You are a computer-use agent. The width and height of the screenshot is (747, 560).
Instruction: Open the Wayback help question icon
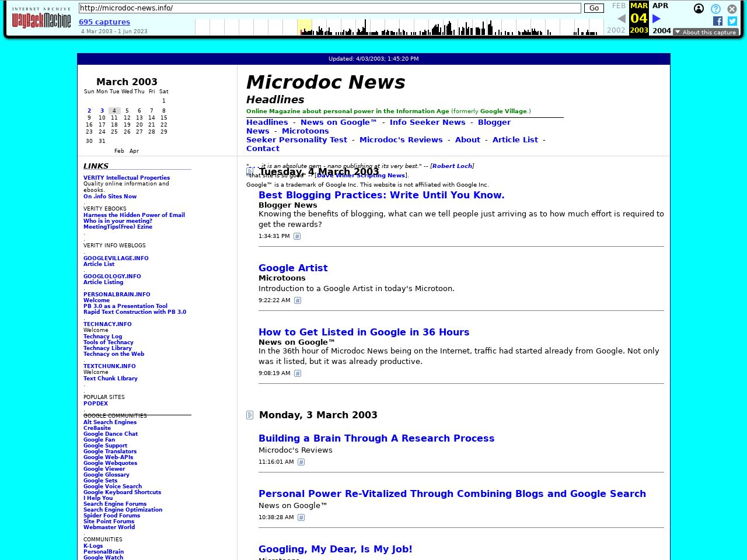[715, 9]
